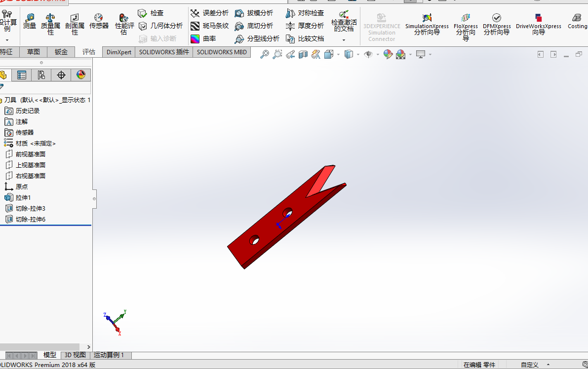Image resolution: width=588 pixels, height=369 pixels.
Task: Select the 切除-拉伸3 feature
Action: coord(25,209)
